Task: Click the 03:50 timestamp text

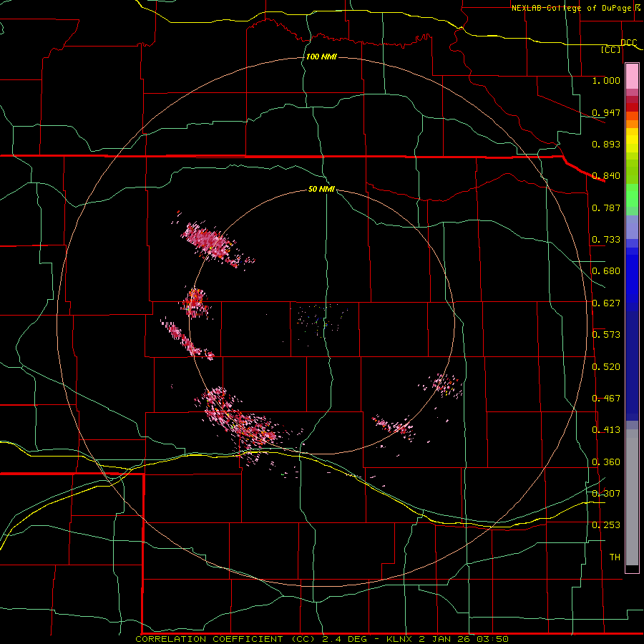Action: (492, 639)
